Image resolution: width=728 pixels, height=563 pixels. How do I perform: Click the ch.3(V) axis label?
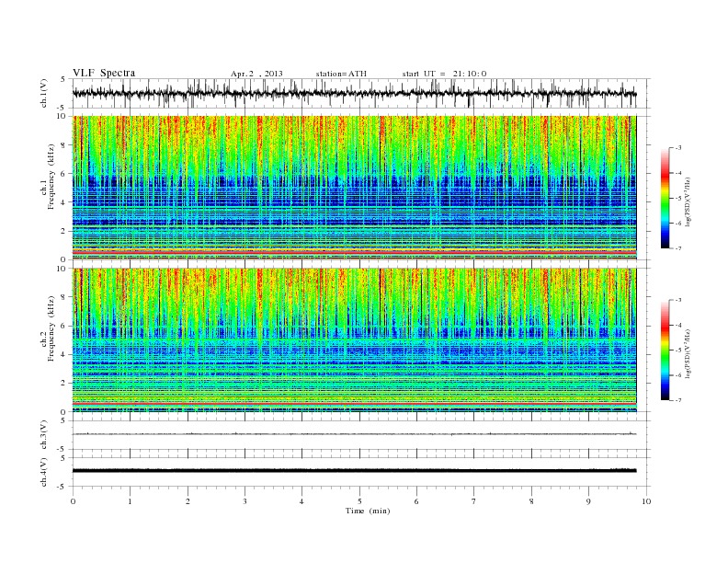[x=44, y=435]
